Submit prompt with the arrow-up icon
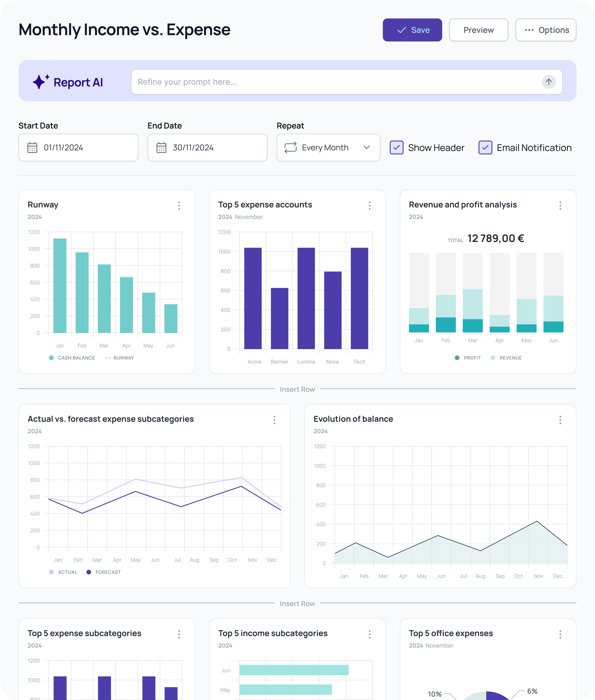Viewport: 595px width, 700px height. pyautogui.click(x=548, y=82)
